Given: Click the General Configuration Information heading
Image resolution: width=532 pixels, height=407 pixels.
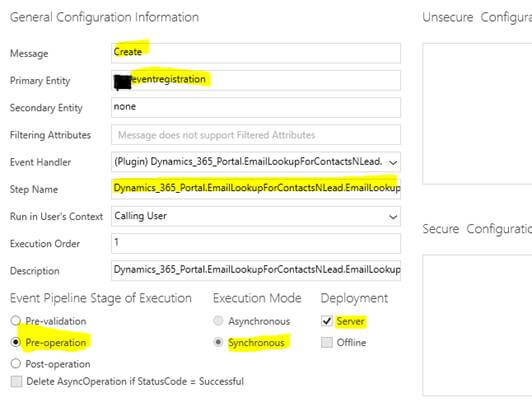Looking at the screenshot, I should point(104,17).
